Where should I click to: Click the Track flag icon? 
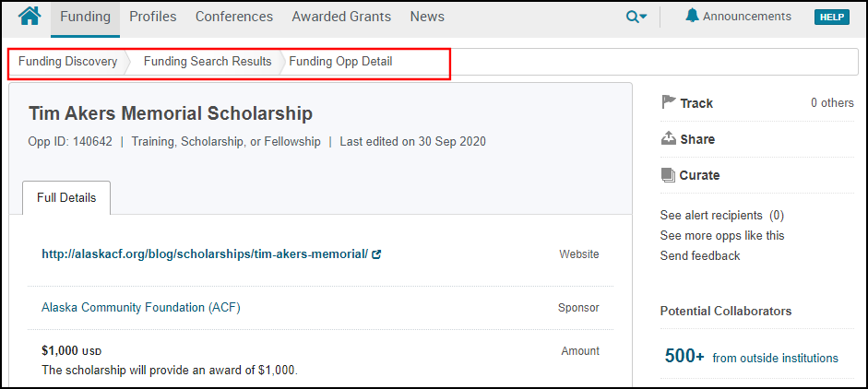[669, 102]
